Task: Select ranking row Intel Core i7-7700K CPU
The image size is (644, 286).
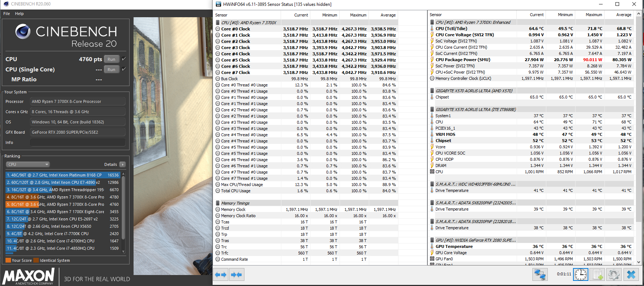Action: [x=63, y=234]
